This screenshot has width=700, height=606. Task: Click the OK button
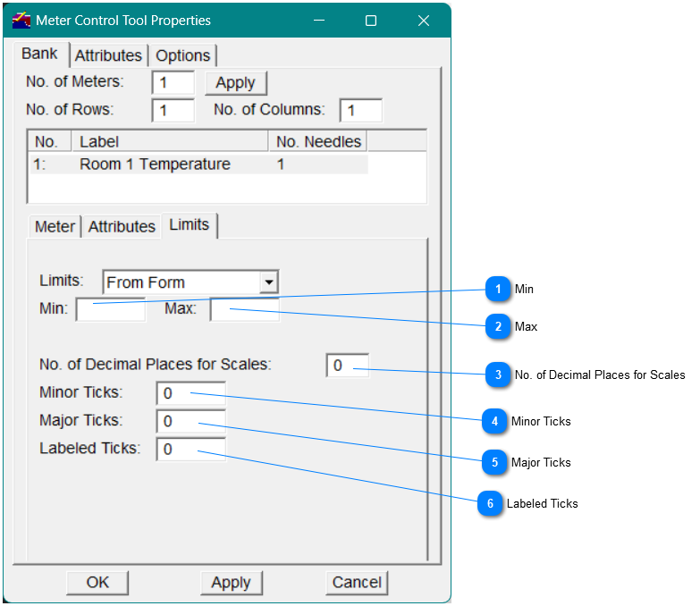[x=97, y=583]
